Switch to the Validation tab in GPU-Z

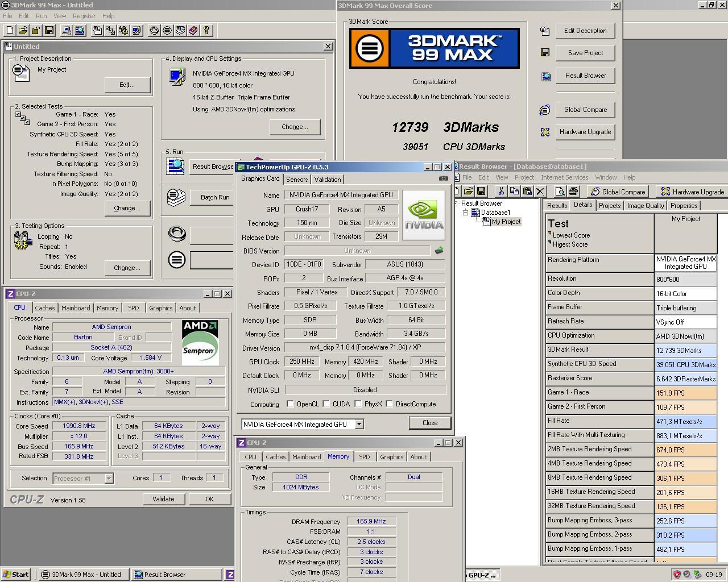(328, 180)
